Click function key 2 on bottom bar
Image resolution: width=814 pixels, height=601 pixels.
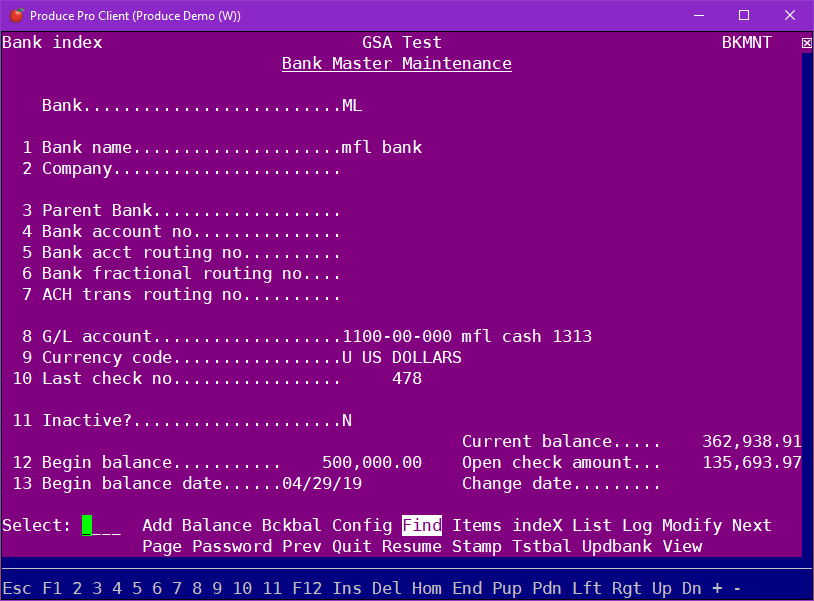point(77,589)
